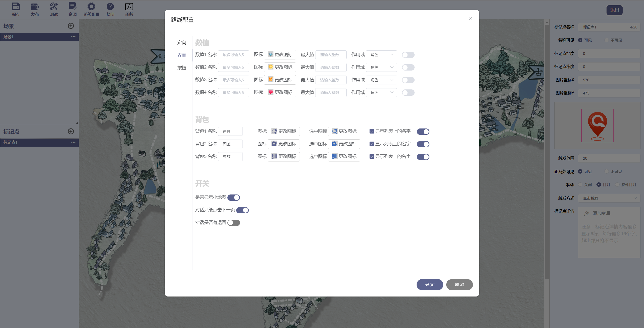Turn on 对话是否有返回 switch
This screenshot has height=328, width=644.
[x=234, y=223]
